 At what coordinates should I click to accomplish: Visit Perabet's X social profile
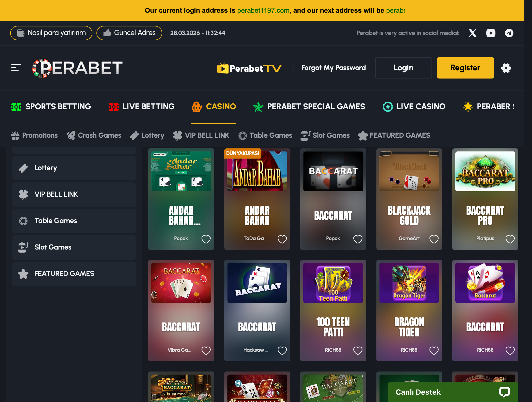[x=472, y=33]
